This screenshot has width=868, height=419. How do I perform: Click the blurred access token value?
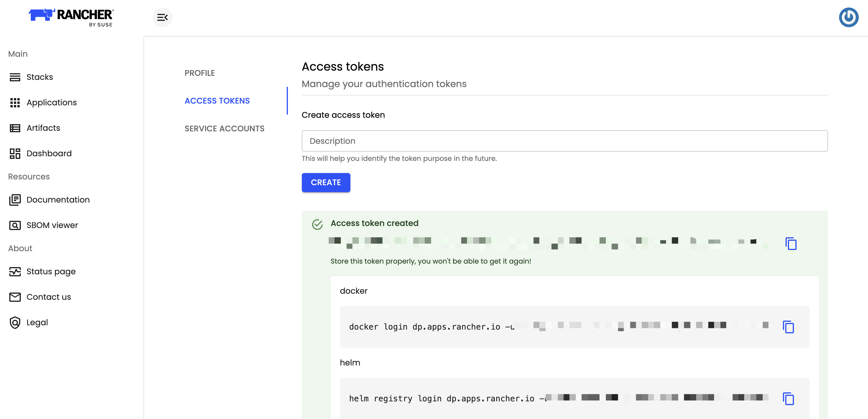pos(548,243)
